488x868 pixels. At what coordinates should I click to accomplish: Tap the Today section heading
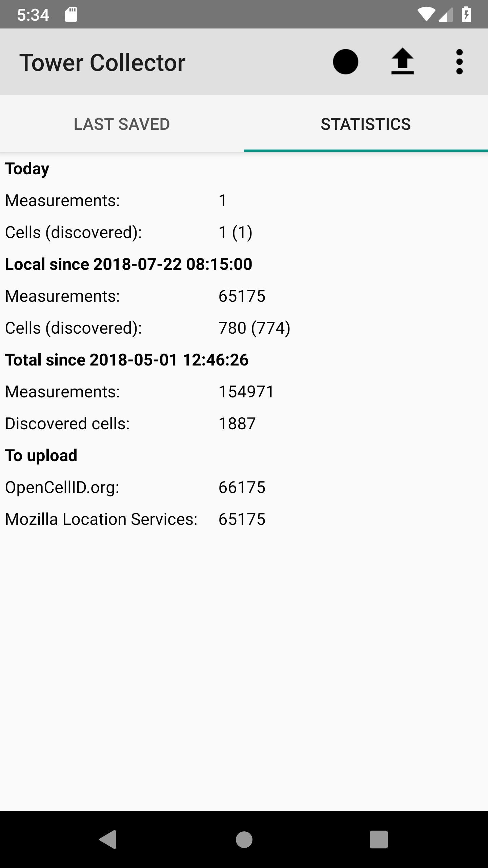(27, 169)
